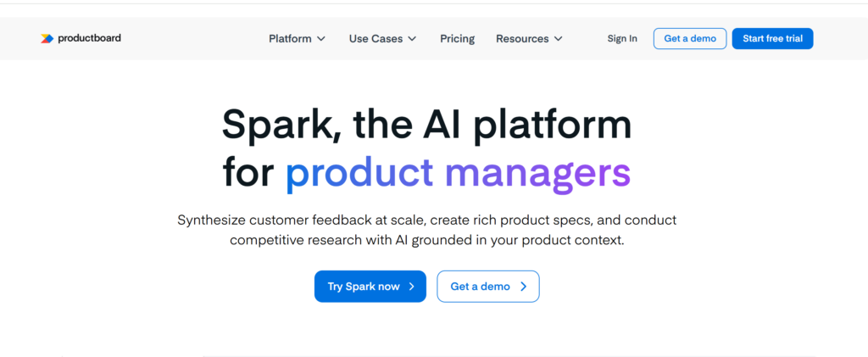868x357 pixels.
Task: Expand the Platform dropdown chevron
Action: [321, 39]
